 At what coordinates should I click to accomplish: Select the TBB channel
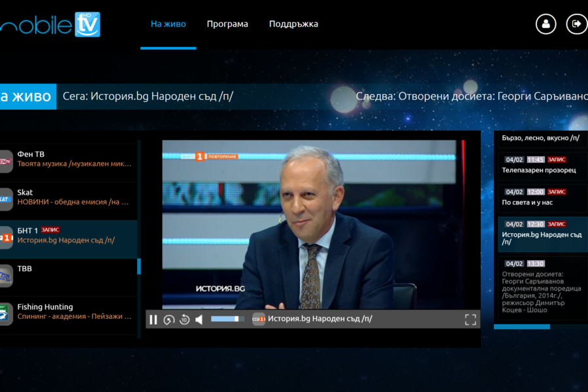(x=69, y=274)
